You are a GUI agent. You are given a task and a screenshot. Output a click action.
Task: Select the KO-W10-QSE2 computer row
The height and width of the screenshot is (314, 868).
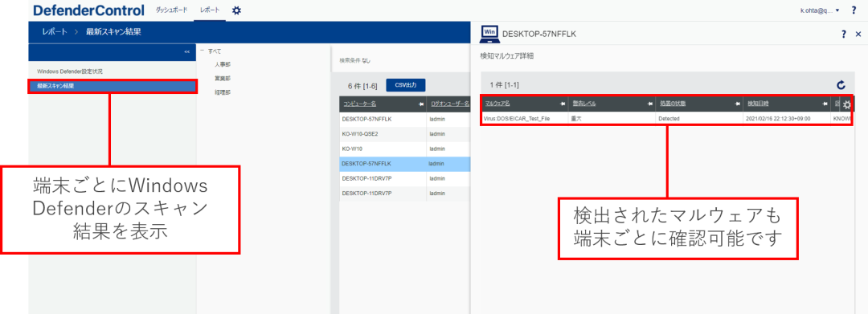(x=405, y=134)
